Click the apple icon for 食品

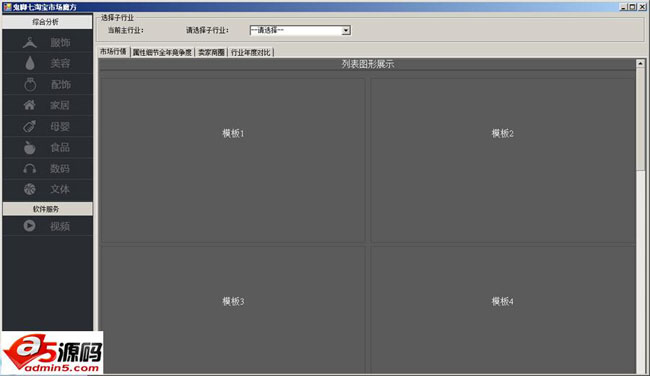(29, 147)
